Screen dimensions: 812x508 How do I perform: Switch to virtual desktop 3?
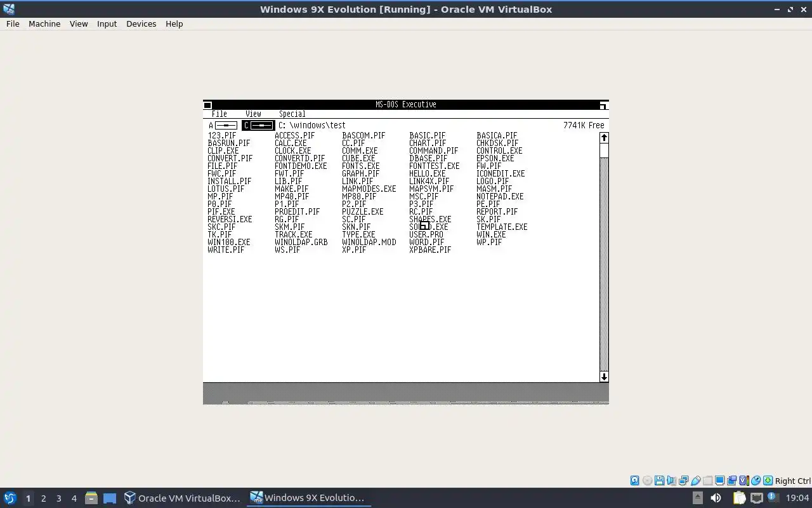(x=58, y=498)
